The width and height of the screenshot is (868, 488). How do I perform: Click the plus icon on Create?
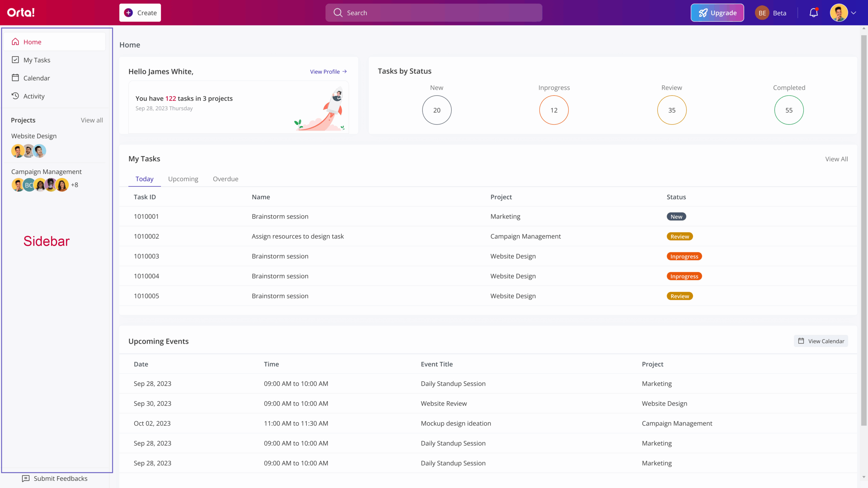tap(129, 13)
